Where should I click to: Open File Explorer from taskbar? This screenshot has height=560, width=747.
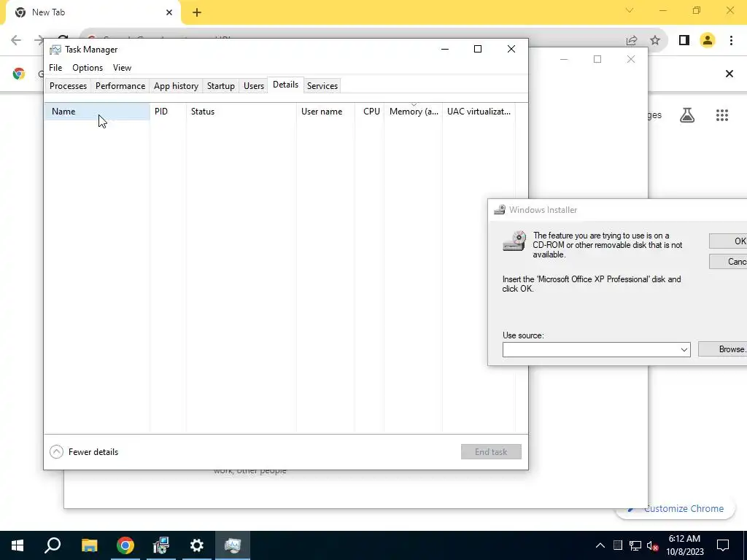click(89, 545)
